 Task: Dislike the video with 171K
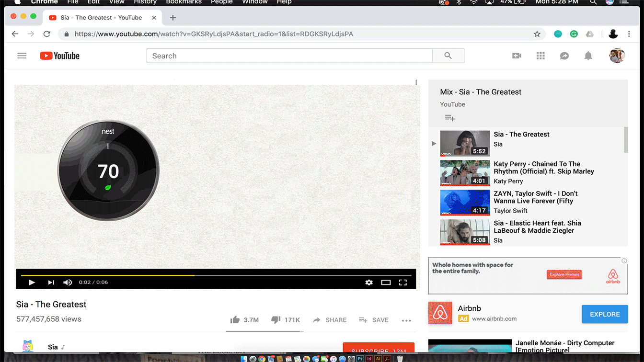click(286, 320)
